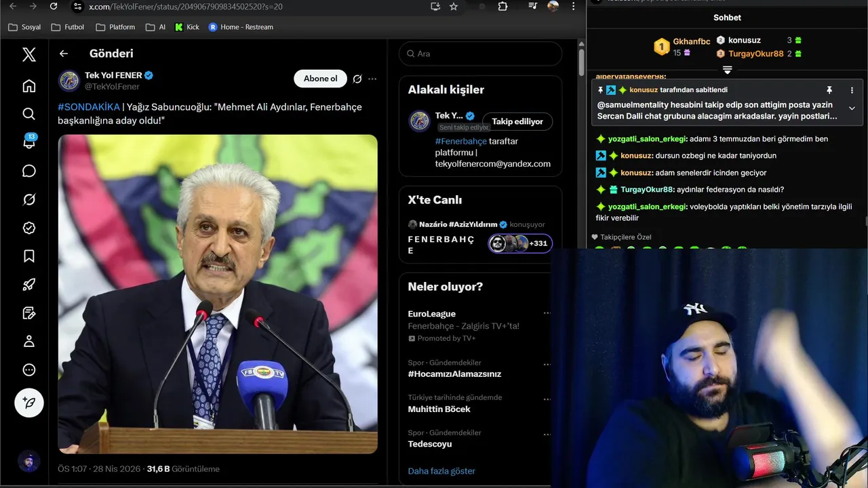The image size is (868, 488).
Task: Open the articles pen-and-page sidebar icon
Action: click(28, 313)
